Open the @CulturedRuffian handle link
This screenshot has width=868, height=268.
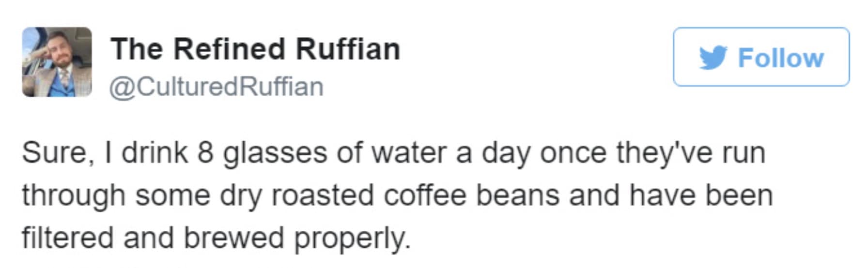pyautogui.click(x=216, y=87)
